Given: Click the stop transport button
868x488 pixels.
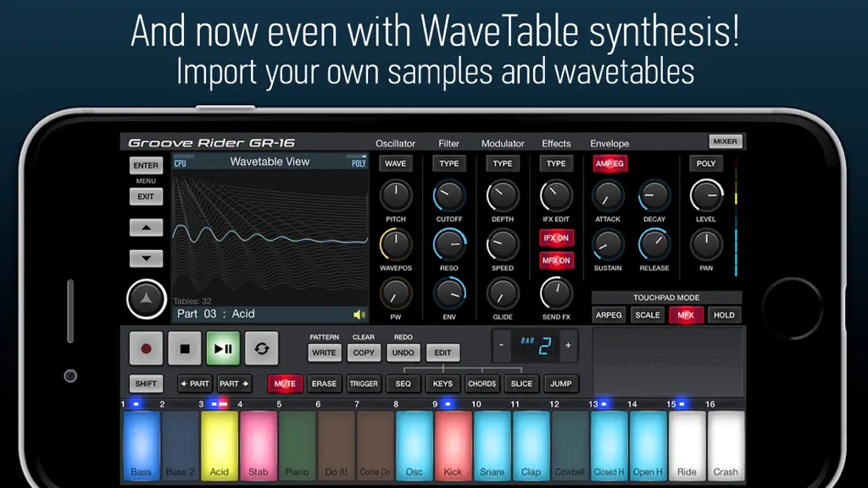Looking at the screenshot, I should point(185,348).
